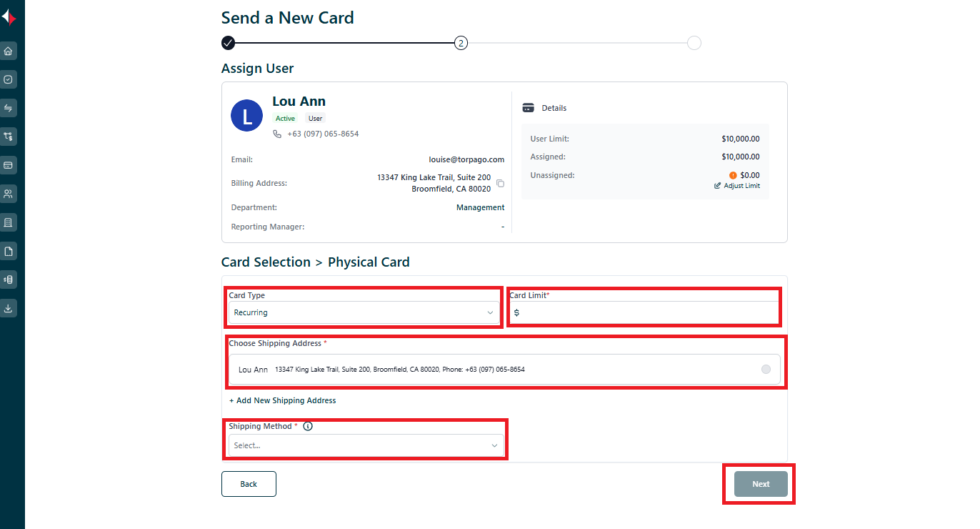
Task: Click the Shipping Method info icon
Action: coord(308,426)
